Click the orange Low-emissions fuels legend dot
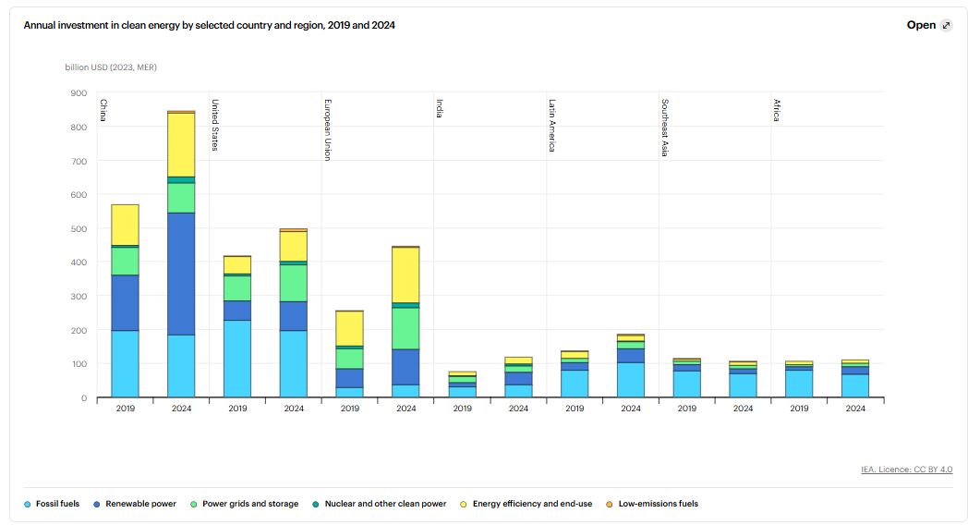The width and height of the screenshot is (980, 525). point(610,504)
